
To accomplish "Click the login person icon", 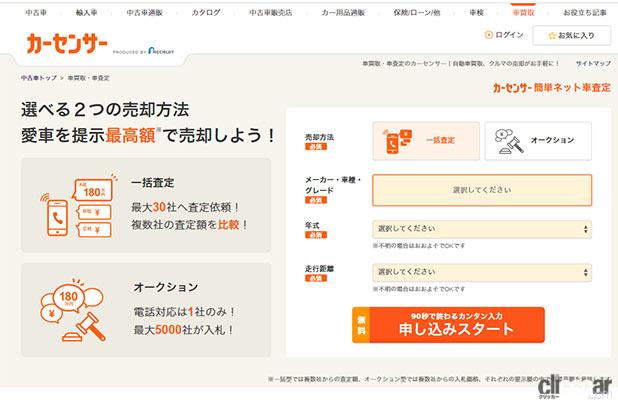I will (x=487, y=35).
